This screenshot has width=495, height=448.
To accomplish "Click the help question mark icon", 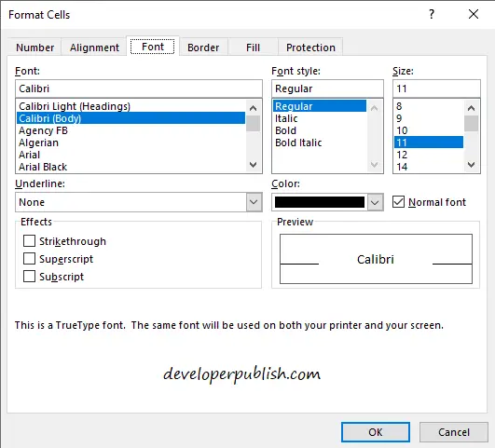I will 432,14.
